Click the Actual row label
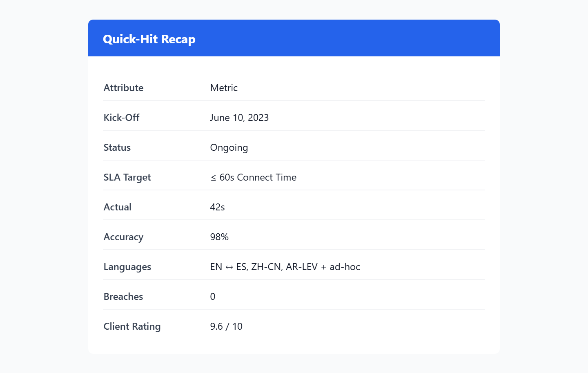The height and width of the screenshot is (373, 588). tap(117, 207)
